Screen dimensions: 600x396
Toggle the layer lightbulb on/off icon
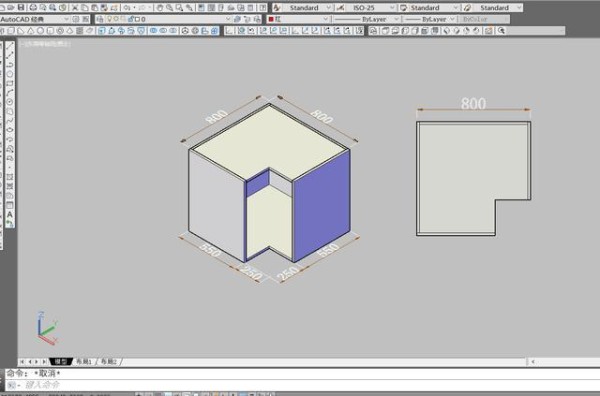pyautogui.click(x=109, y=19)
